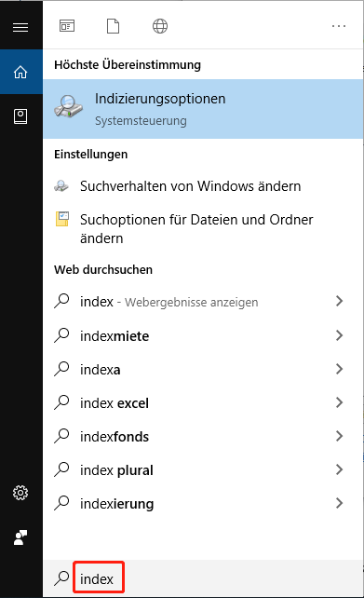Expand the arrow next to index excel
The height and width of the screenshot is (598, 364).
339,402
